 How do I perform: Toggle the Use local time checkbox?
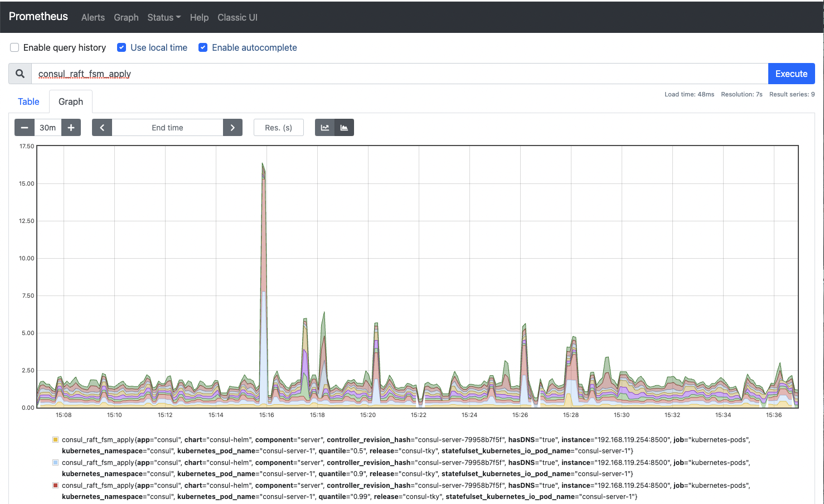click(x=122, y=48)
